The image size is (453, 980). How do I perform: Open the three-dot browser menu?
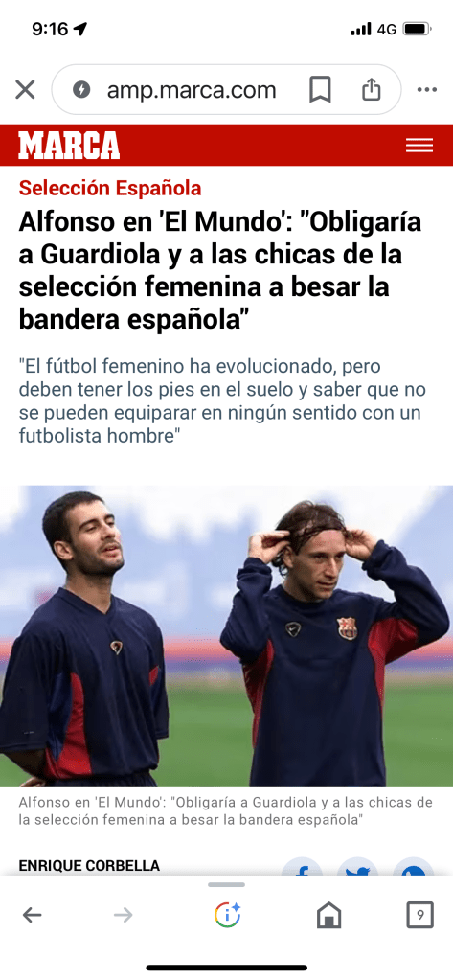[x=427, y=90]
